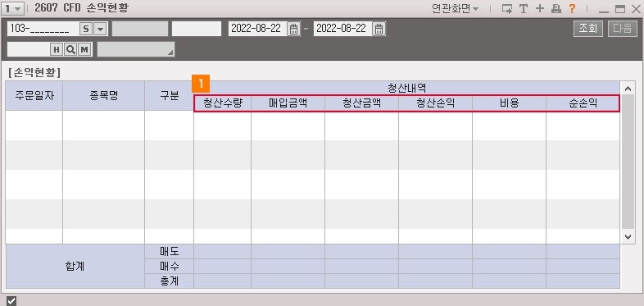
Task: Click the 청산수량 column header
Action: click(222, 103)
